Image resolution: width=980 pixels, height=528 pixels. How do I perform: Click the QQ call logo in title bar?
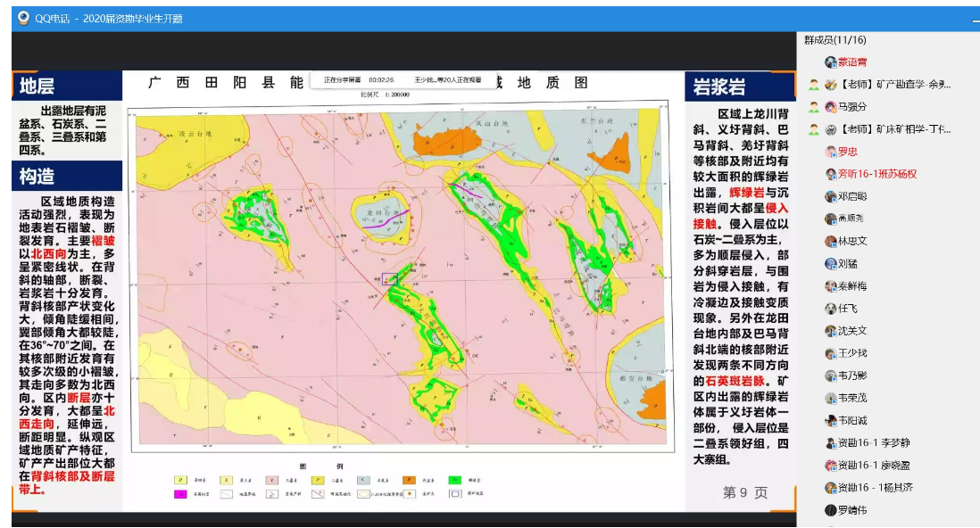click(x=23, y=19)
